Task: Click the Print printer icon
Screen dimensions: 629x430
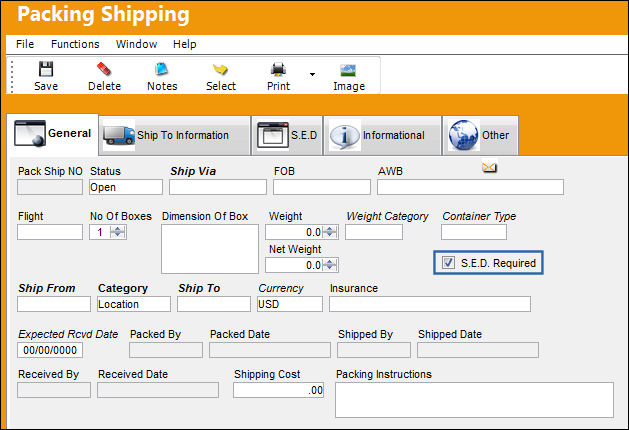Action: tap(278, 69)
